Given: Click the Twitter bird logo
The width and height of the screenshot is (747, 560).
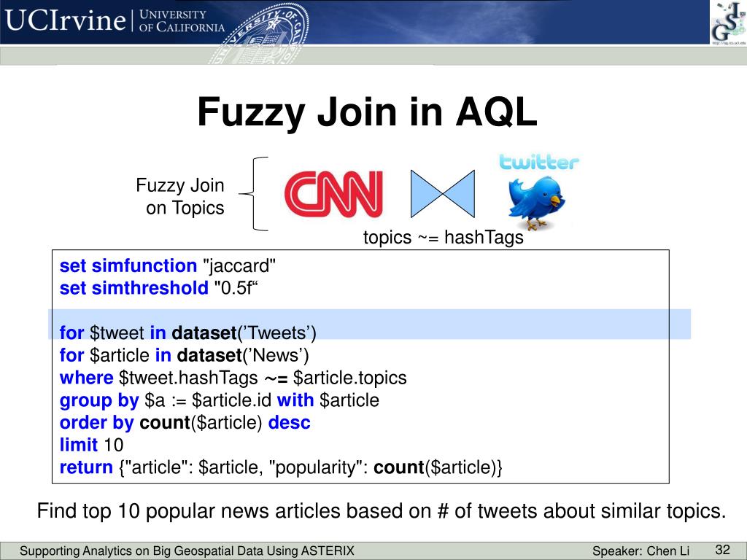Looking at the screenshot, I should 536,203.
